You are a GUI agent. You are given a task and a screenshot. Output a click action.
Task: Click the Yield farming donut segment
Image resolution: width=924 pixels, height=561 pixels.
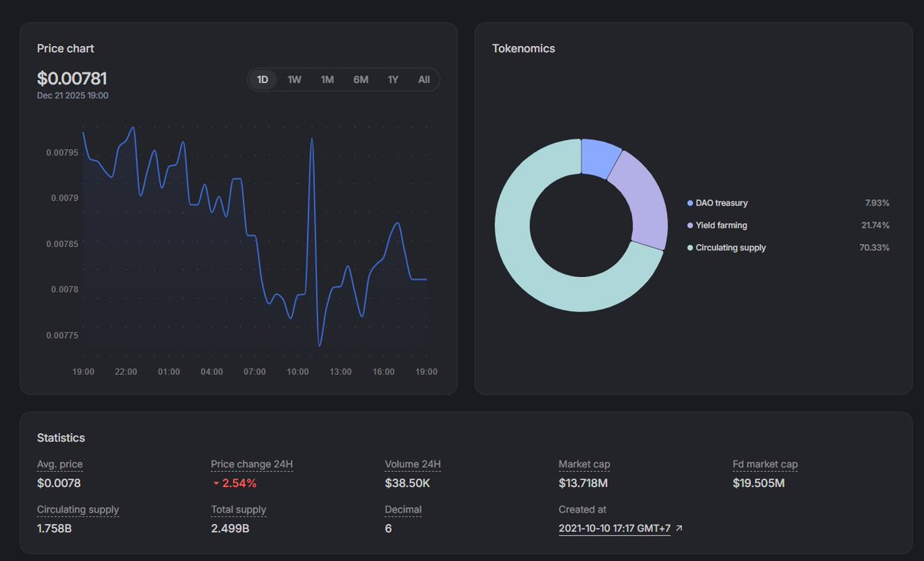(642, 200)
